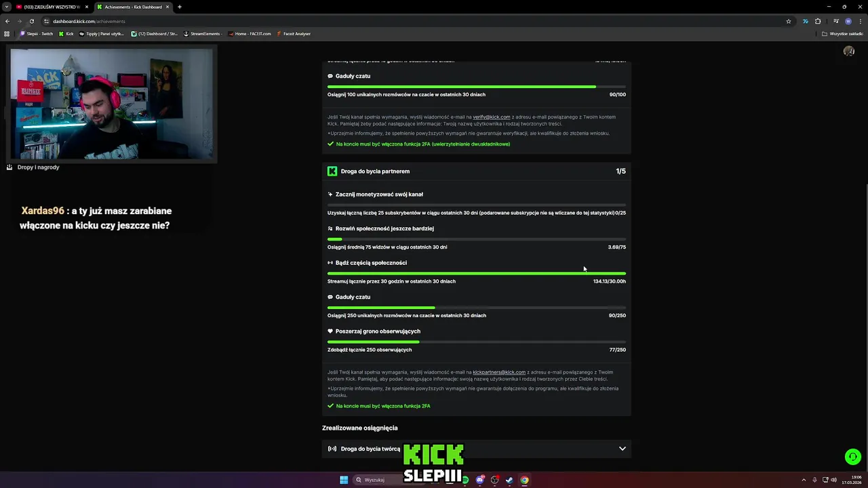The width and height of the screenshot is (868, 488).
Task: Click the subscribers progress bar showing 0/25
Action: click(476, 205)
